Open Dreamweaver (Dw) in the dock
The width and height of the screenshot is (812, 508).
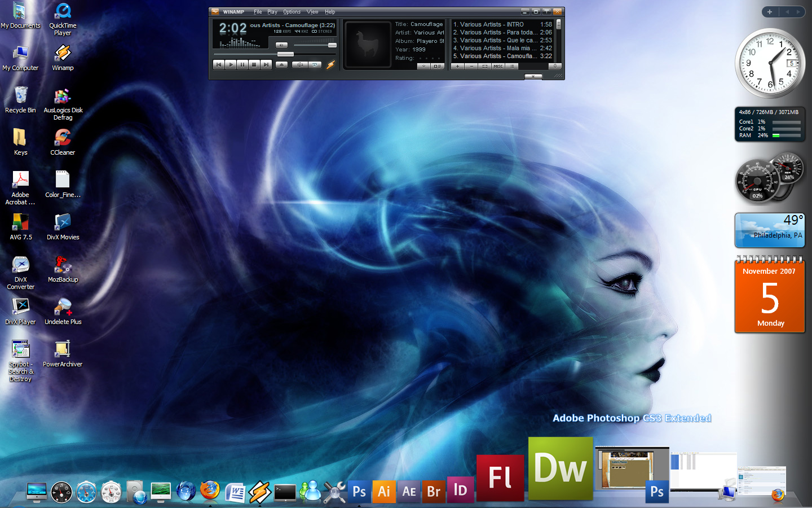[561, 468]
